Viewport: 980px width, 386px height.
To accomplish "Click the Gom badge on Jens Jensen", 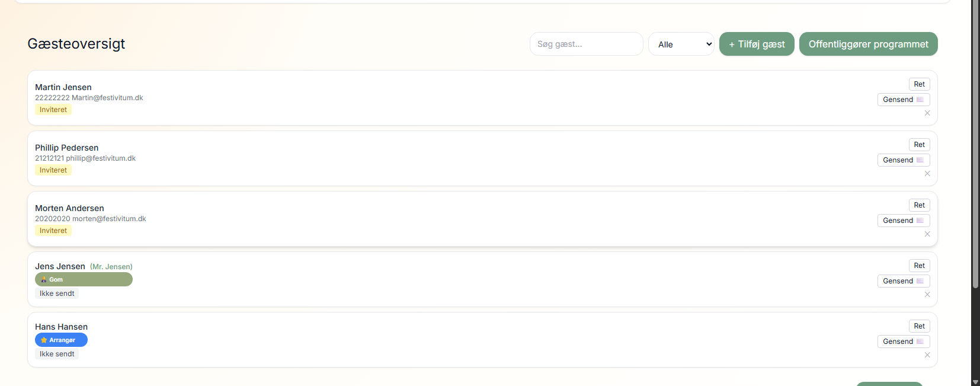I will click(x=84, y=279).
